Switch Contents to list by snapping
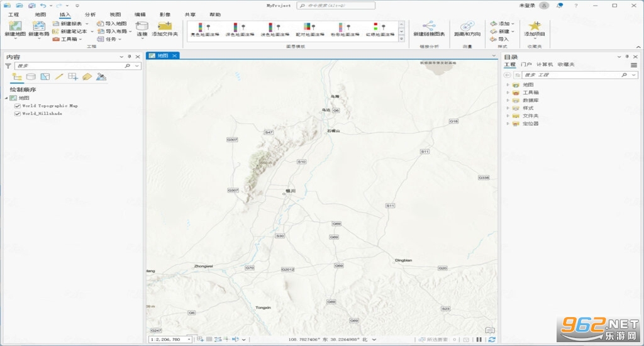The image size is (644, 346). (73, 76)
